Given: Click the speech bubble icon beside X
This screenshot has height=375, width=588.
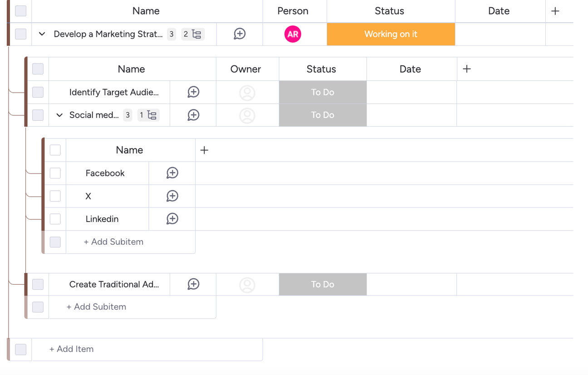Looking at the screenshot, I should click(172, 196).
